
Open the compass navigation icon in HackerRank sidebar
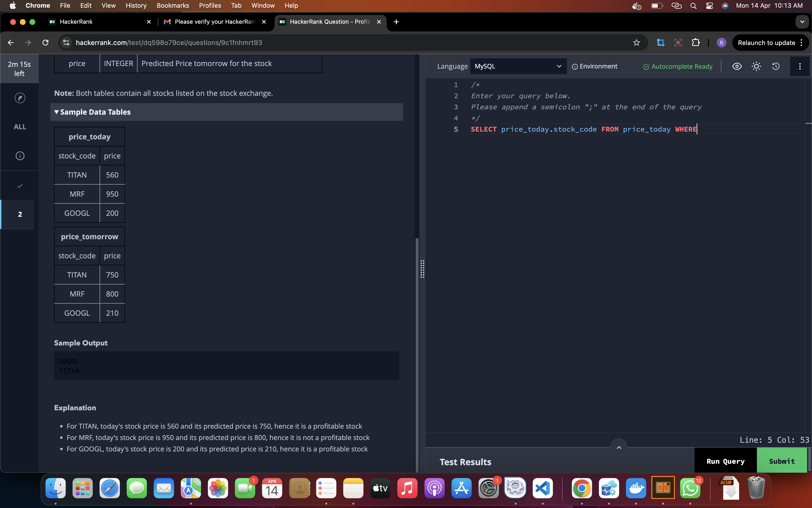point(20,98)
